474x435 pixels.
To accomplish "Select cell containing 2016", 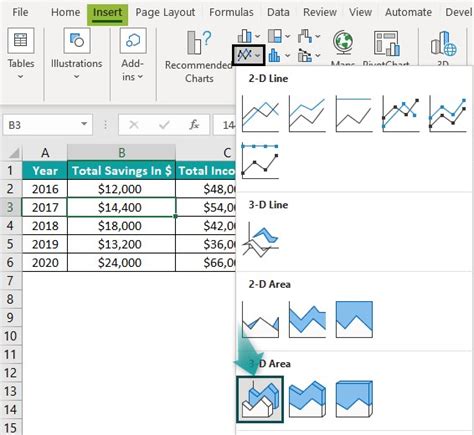I will [x=45, y=189].
